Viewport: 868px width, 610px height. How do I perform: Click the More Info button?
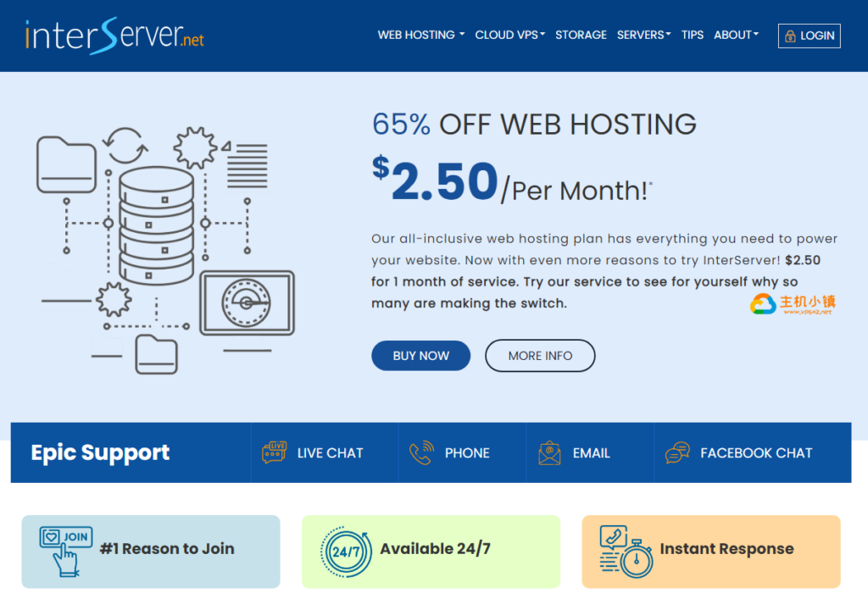pos(540,355)
